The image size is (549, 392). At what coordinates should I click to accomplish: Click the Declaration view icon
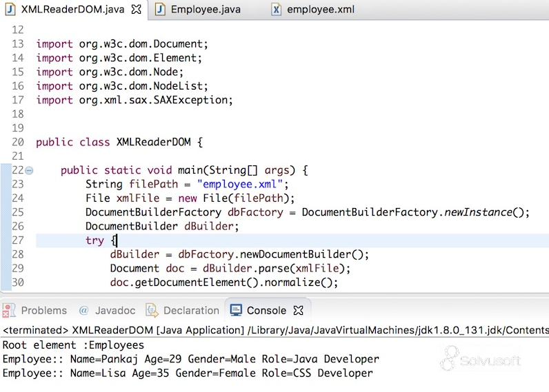coord(152,310)
